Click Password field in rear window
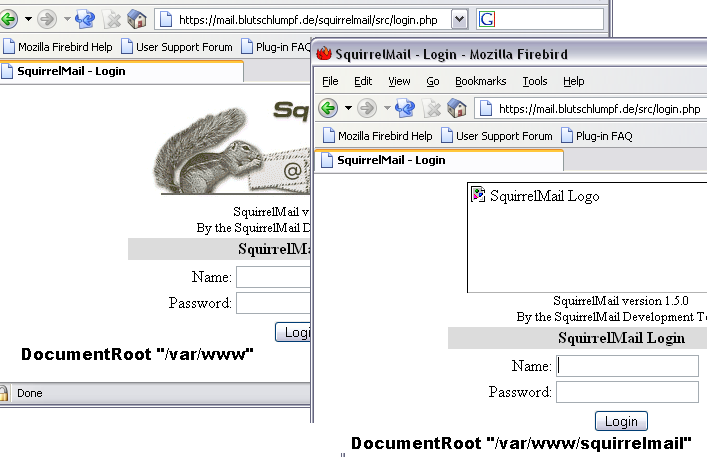 [273, 303]
